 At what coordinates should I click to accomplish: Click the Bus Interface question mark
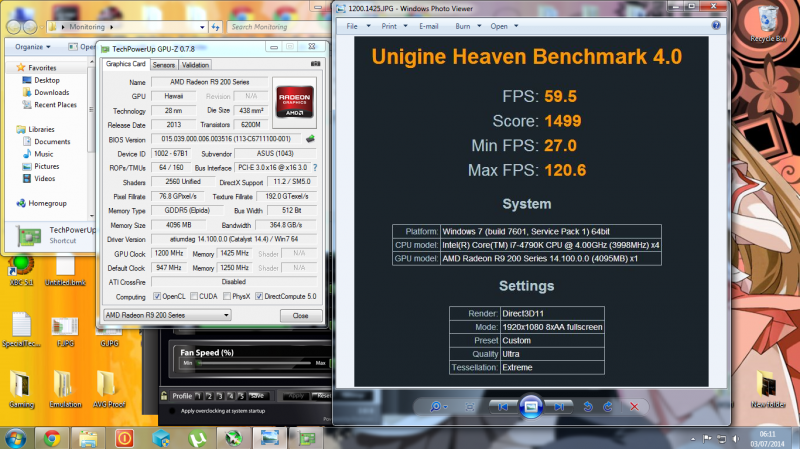315,167
